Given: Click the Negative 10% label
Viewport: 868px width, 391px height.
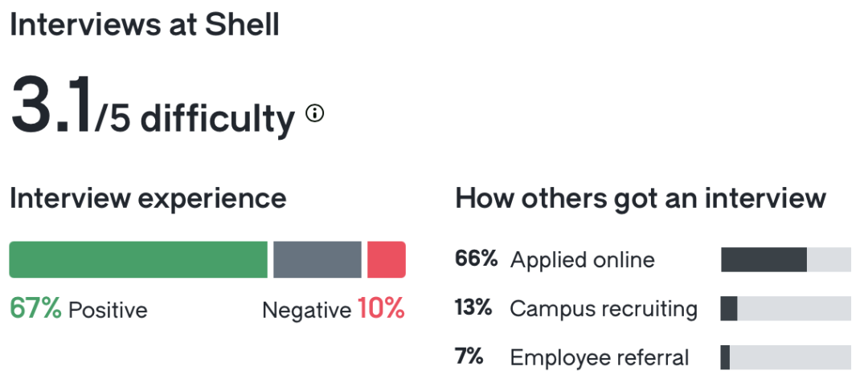Looking at the screenshot, I should [334, 309].
